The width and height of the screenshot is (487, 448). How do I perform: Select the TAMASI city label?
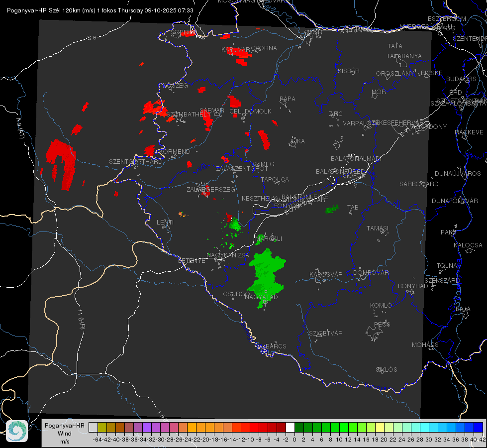378,228
